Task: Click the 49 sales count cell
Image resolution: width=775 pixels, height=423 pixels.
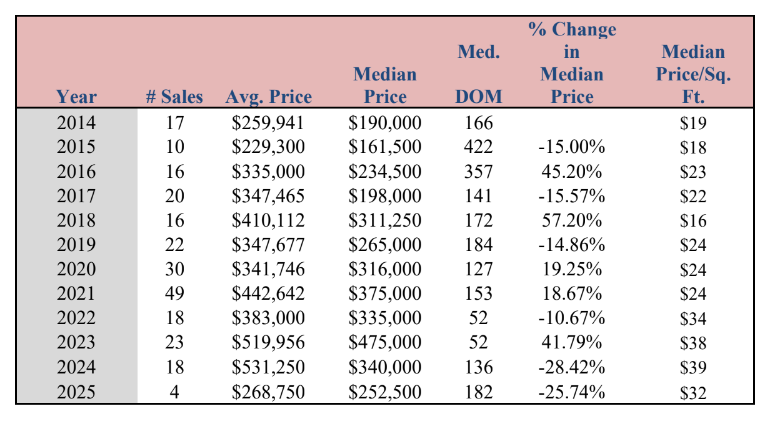Action: coord(174,294)
